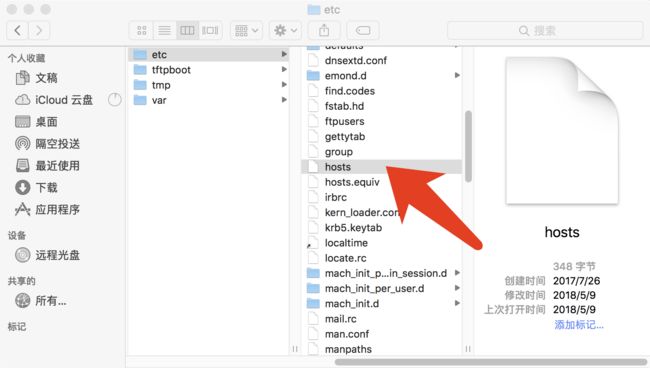Expand the tmp folder arrow

click(284, 85)
